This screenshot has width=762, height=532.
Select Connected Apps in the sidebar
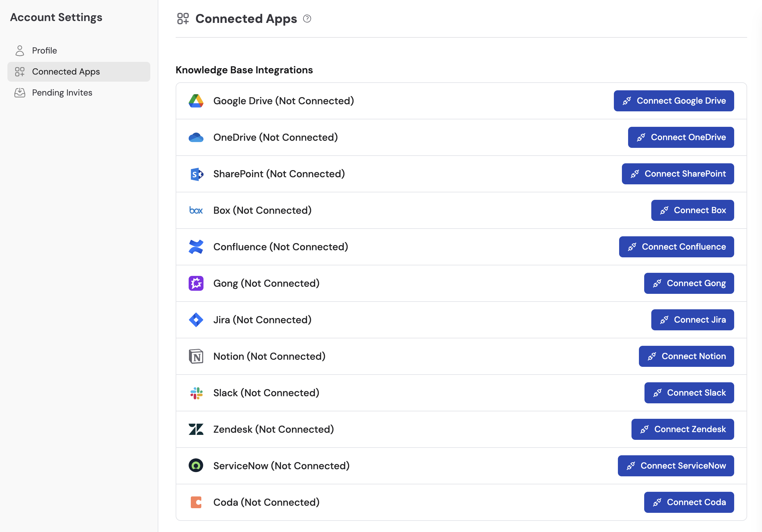click(66, 71)
